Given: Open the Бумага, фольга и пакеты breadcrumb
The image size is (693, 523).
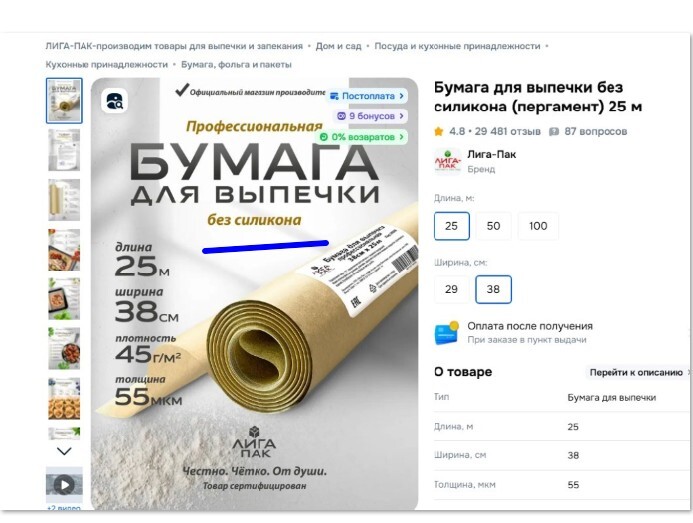Looking at the screenshot, I should (236, 65).
